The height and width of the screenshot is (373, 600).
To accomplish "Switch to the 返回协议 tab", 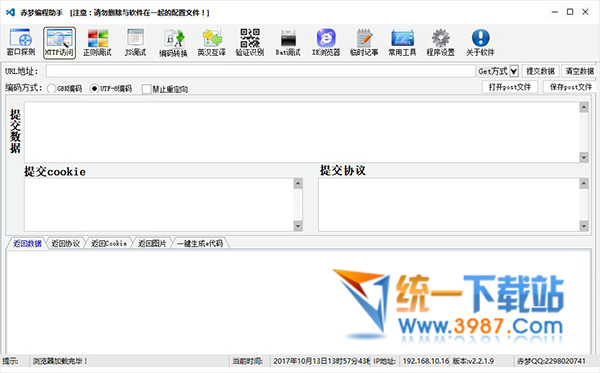I will pyautogui.click(x=66, y=243).
